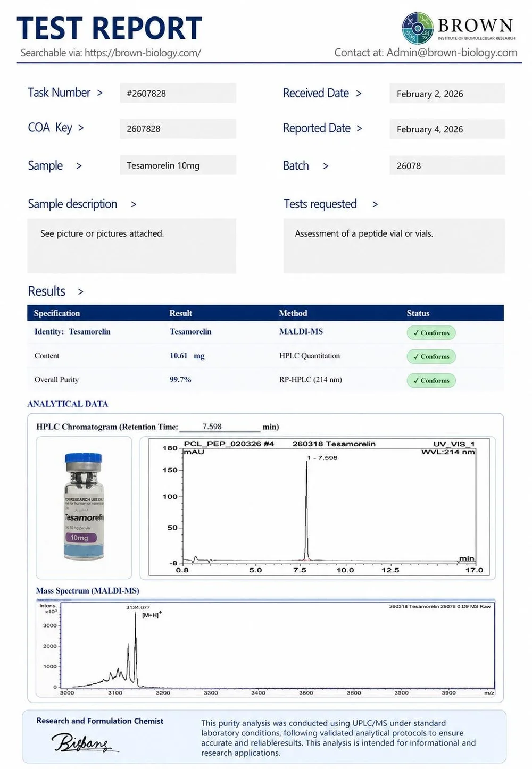Click the [M+H]+ ion label

[x=152, y=615]
